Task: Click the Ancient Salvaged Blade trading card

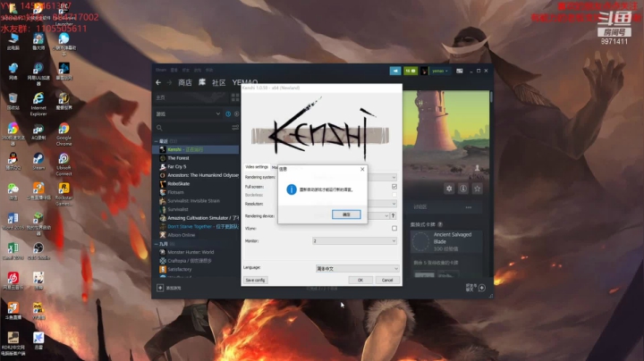Action: point(445,241)
